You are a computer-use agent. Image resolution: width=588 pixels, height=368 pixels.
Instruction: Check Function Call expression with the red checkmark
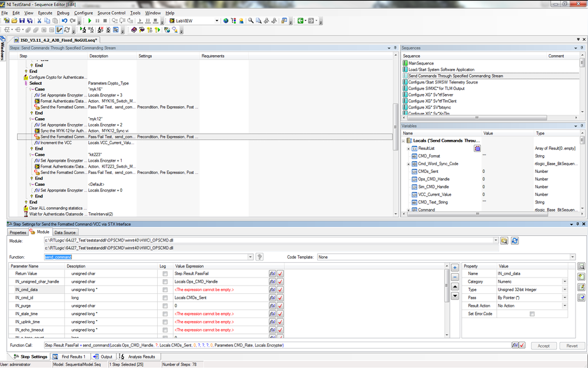[x=522, y=345]
